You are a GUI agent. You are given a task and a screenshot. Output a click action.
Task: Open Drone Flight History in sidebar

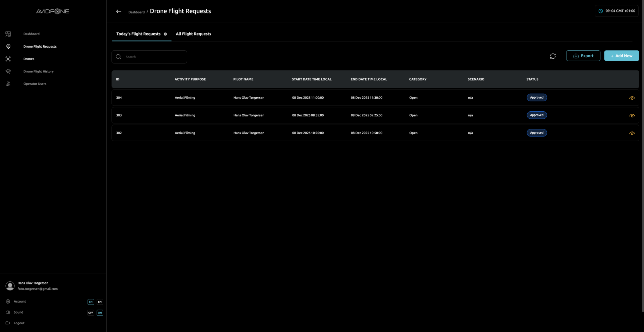click(38, 71)
